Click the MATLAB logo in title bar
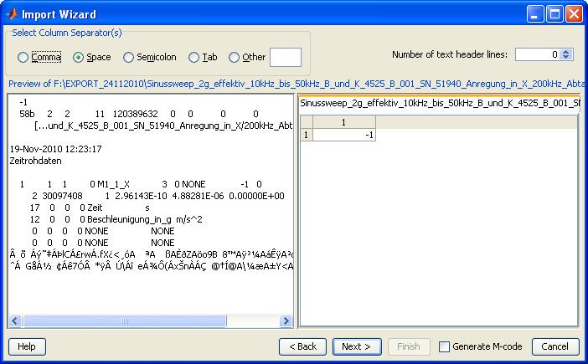The image size is (588, 364). coord(12,14)
